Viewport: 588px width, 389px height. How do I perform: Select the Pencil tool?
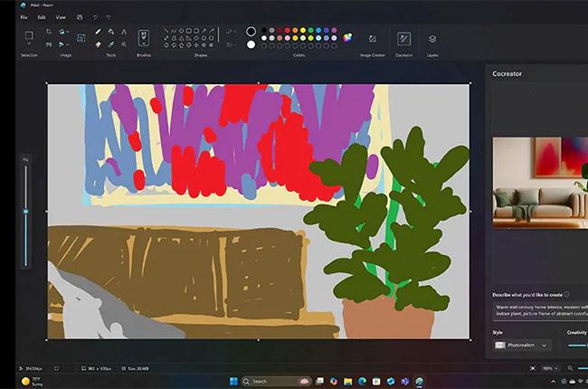pyautogui.click(x=98, y=32)
